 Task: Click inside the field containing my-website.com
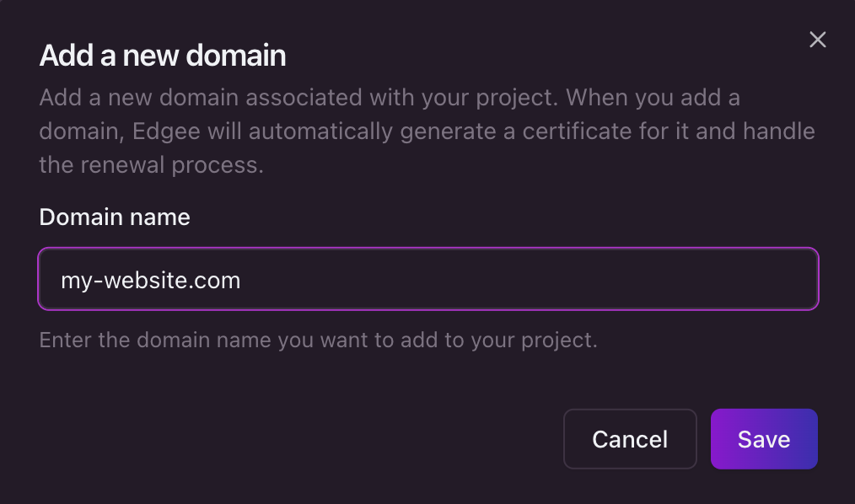(x=428, y=279)
